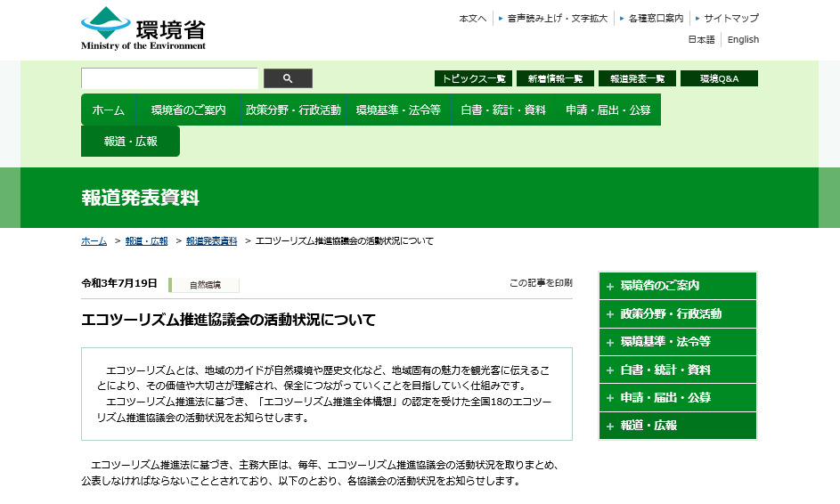This screenshot has width=840, height=504.
Task: Click この記事を印刷 print link
Action: [x=541, y=283]
